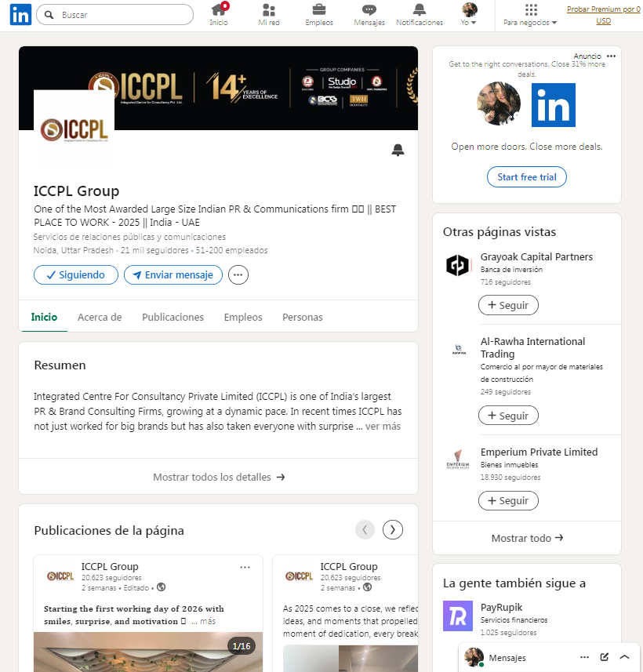This screenshot has width=643, height=672.
Task: Switch to Publicaciones tab
Action: [x=173, y=317]
